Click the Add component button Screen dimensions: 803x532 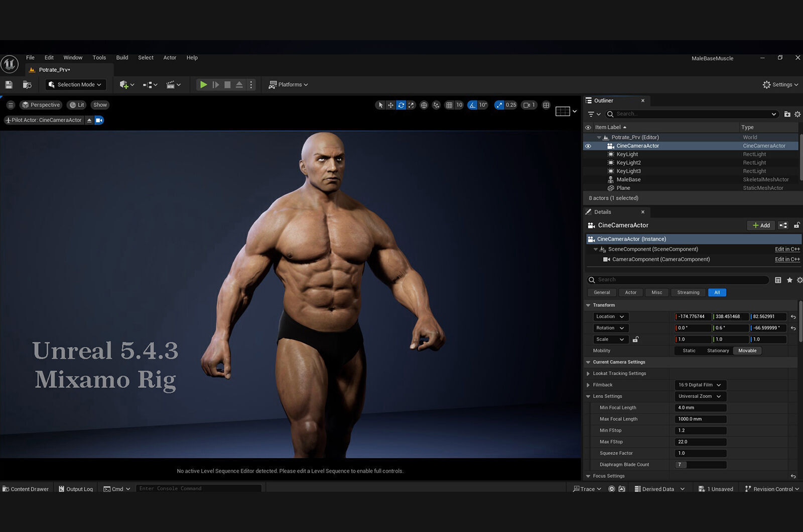point(761,225)
